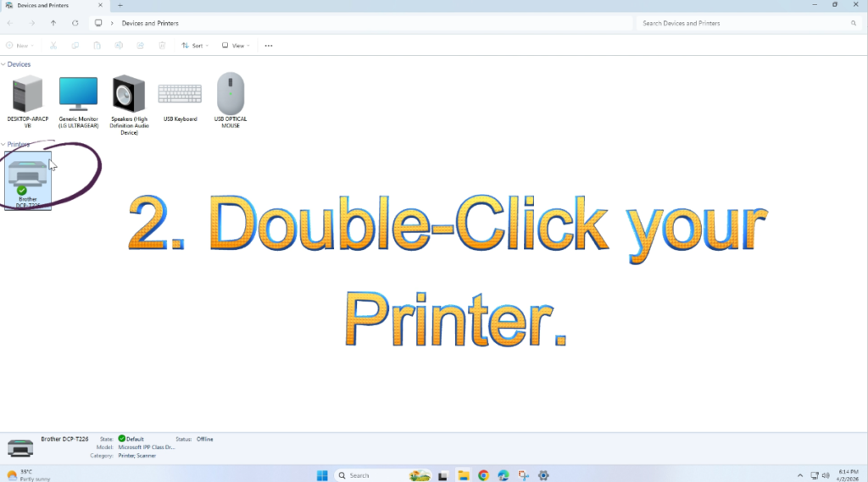Click the This PC monitor icon in address bar
Image resolution: width=868 pixels, height=482 pixels.
98,23
